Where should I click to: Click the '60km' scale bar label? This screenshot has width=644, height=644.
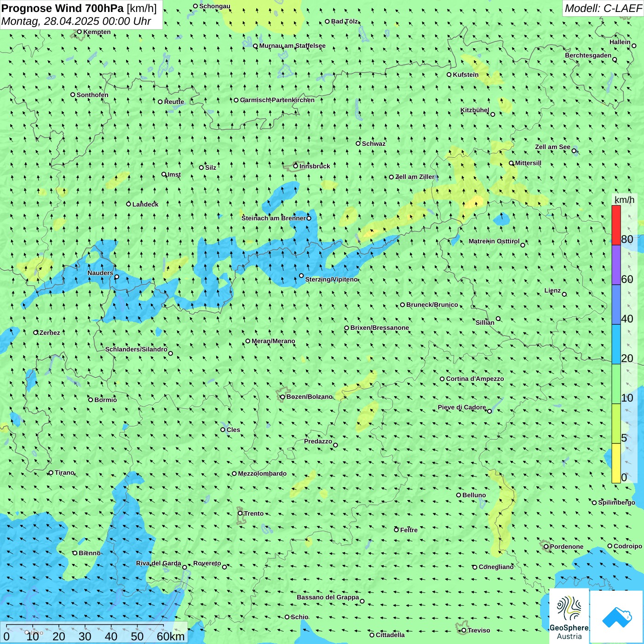click(x=171, y=636)
